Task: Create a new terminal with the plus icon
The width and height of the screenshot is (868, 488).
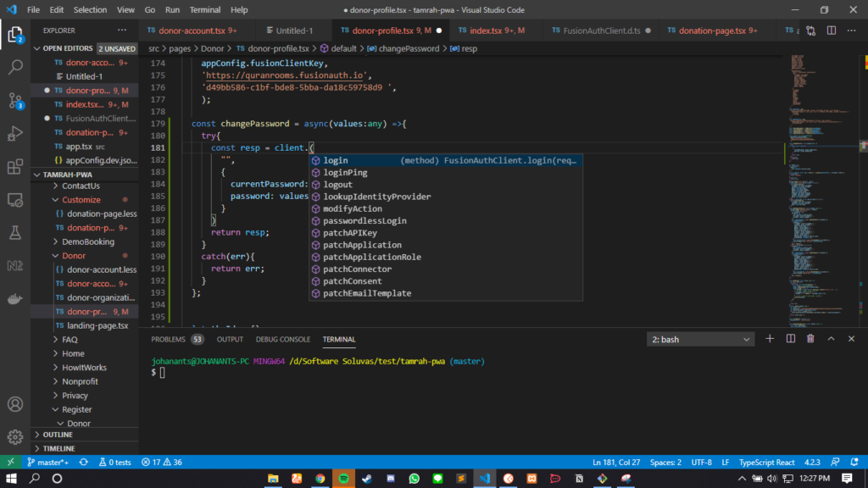Action: point(770,339)
